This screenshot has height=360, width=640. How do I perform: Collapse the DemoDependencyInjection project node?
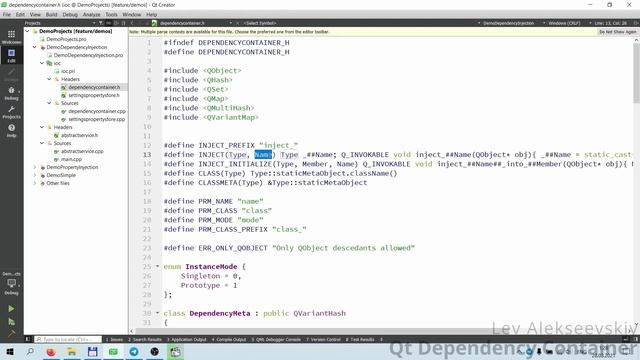tap(35, 47)
